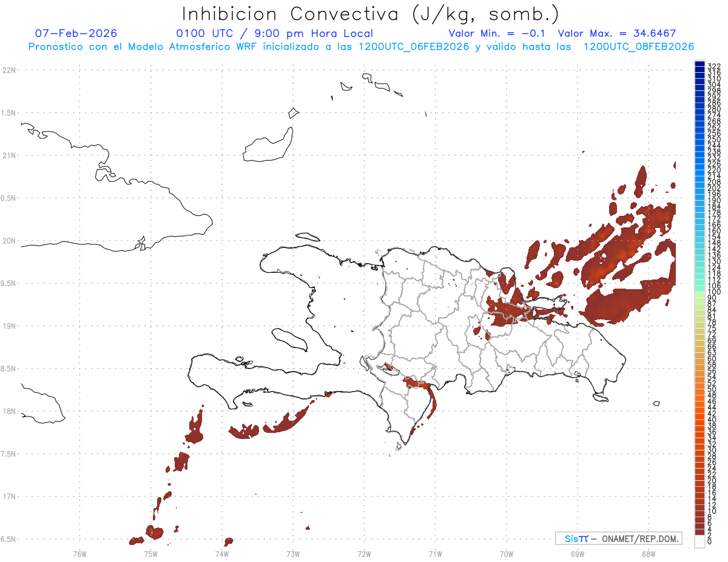The height and width of the screenshot is (562, 728).
Task: Click latitude label "17N"
Action: tap(9, 497)
